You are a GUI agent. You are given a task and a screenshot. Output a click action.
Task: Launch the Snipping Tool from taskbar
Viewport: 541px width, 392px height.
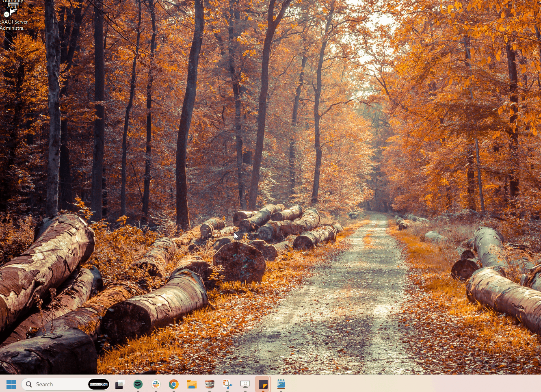(227, 384)
